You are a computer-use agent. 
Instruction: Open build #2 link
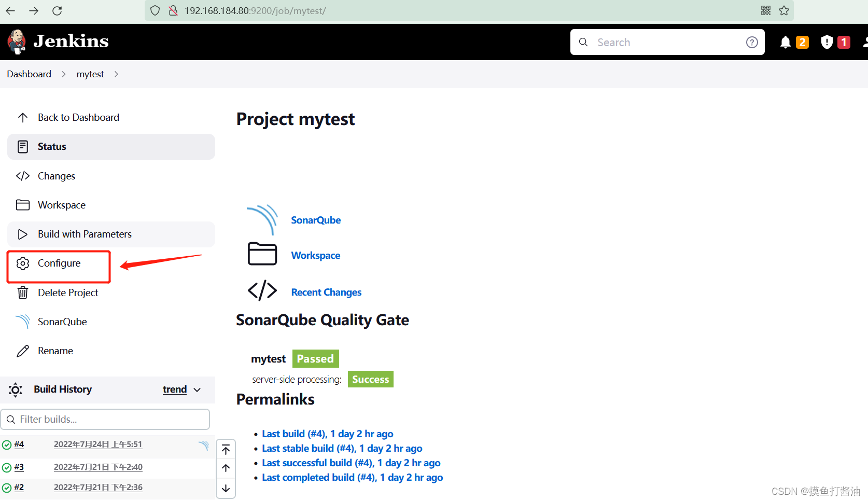[x=19, y=488]
